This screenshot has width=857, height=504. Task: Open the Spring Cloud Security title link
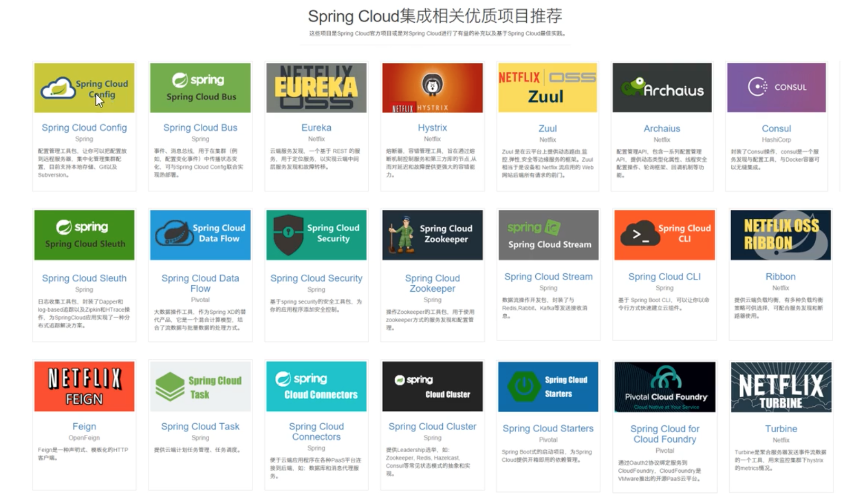[x=316, y=278]
